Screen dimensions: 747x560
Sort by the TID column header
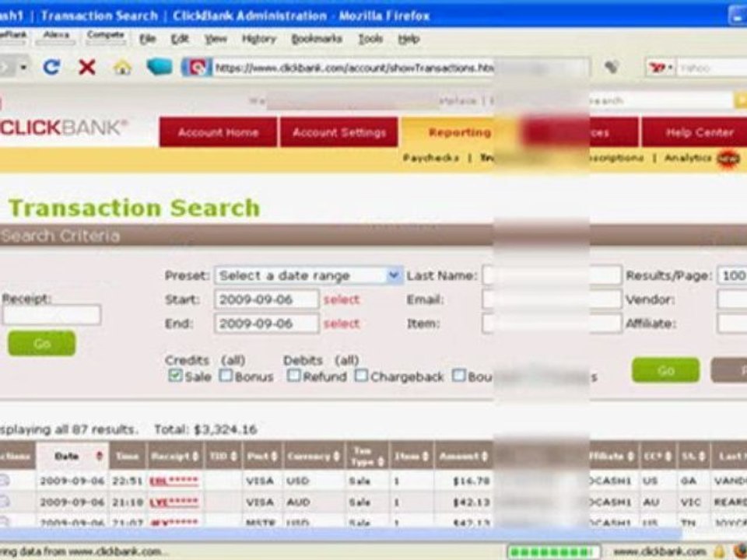tap(223, 456)
